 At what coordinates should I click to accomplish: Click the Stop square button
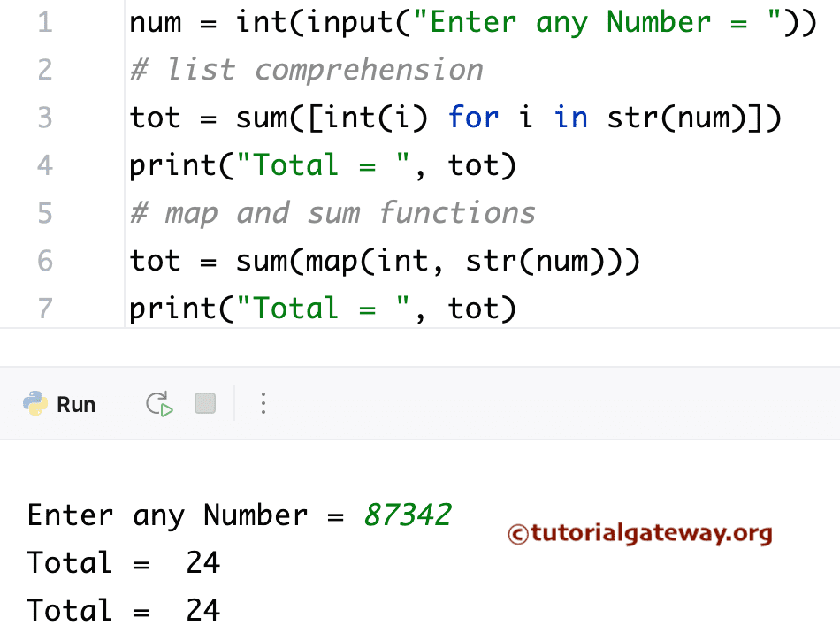pyautogui.click(x=205, y=403)
